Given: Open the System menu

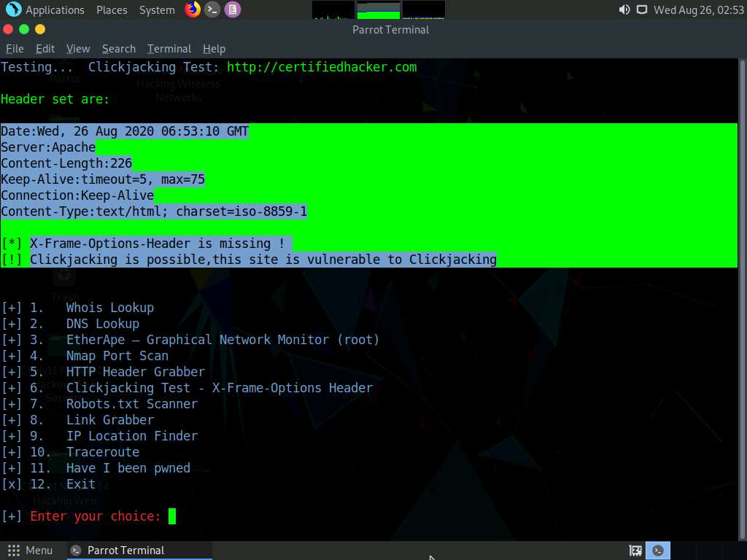Looking at the screenshot, I should [157, 10].
